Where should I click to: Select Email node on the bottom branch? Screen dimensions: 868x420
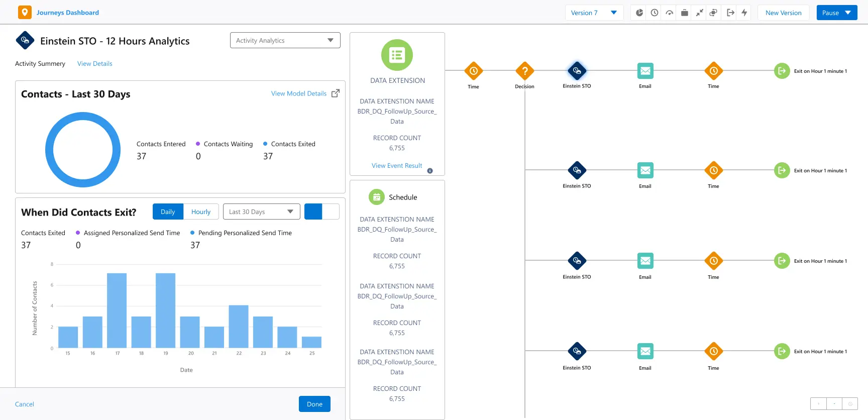645,351
